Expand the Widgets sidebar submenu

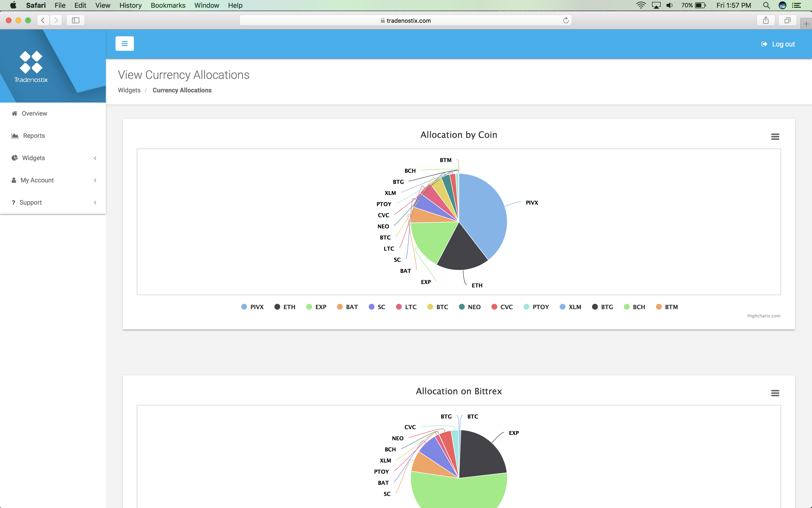pos(53,158)
